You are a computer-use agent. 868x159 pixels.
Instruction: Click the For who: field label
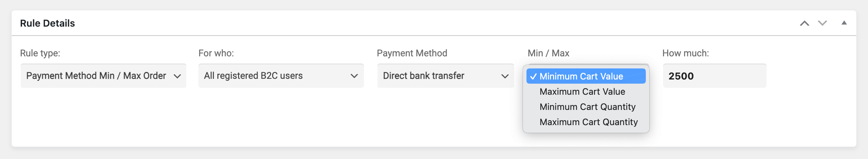click(216, 53)
